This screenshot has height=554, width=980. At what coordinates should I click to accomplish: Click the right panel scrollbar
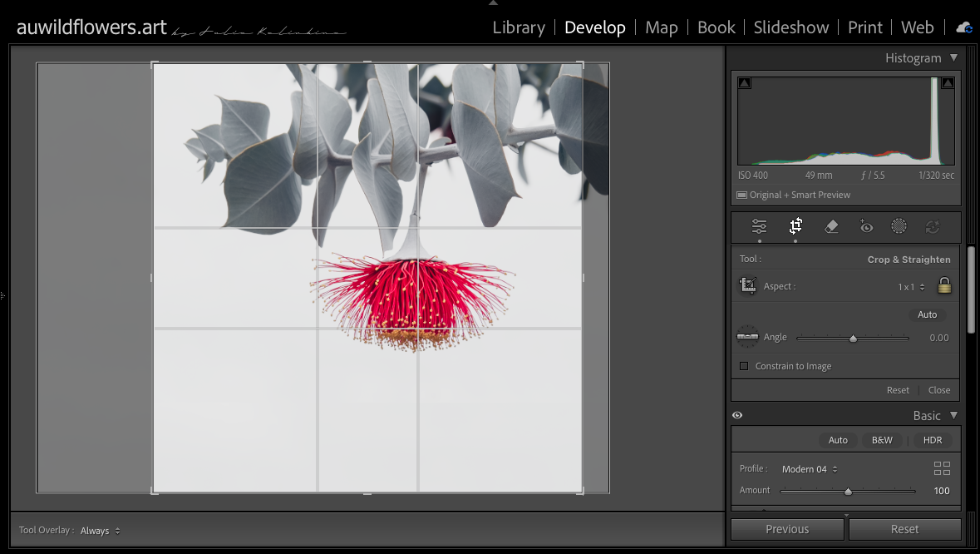[971, 291]
